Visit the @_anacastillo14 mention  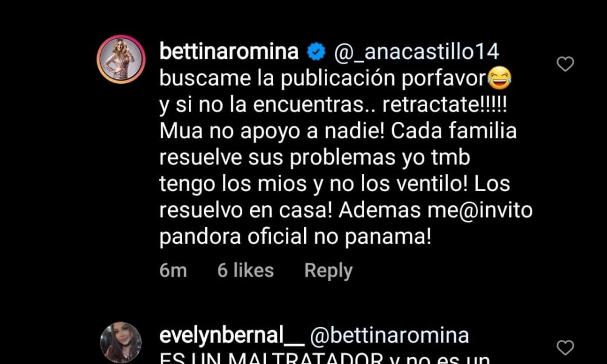coord(416,53)
